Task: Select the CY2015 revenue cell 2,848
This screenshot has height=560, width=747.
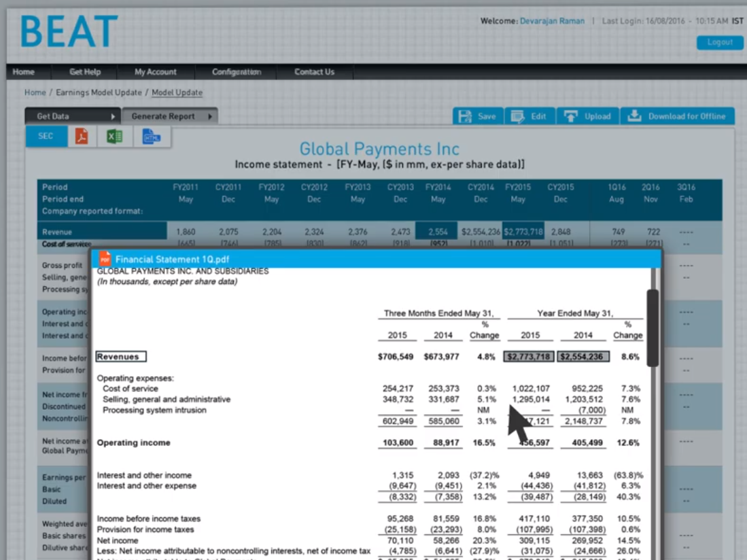Action: coord(561,232)
